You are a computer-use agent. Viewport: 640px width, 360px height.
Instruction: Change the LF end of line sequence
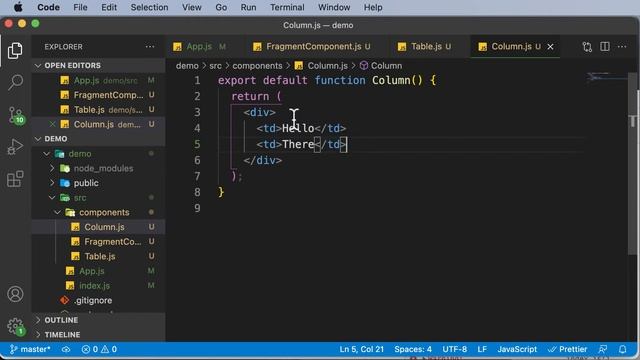click(x=482, y=349)
